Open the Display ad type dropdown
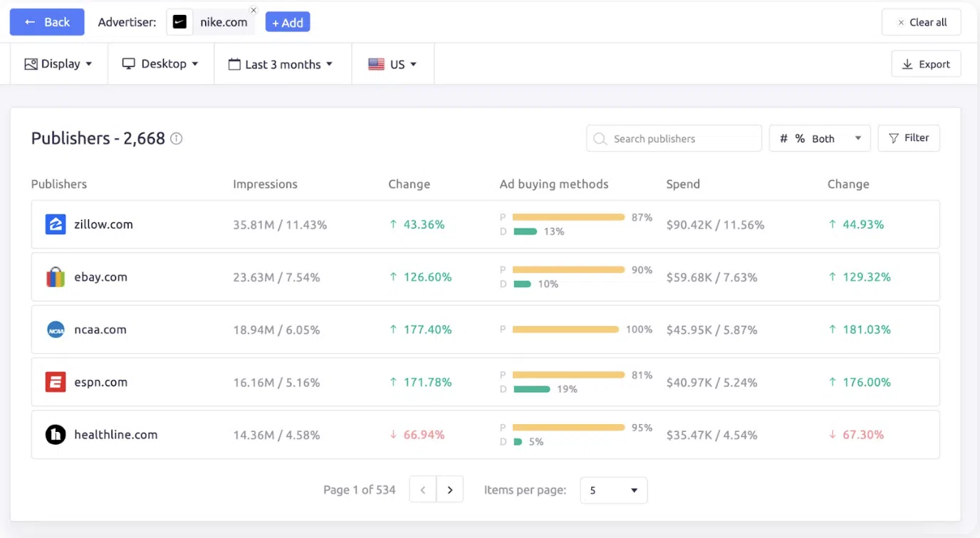This screenshot has width=980, height=538. 59,64
